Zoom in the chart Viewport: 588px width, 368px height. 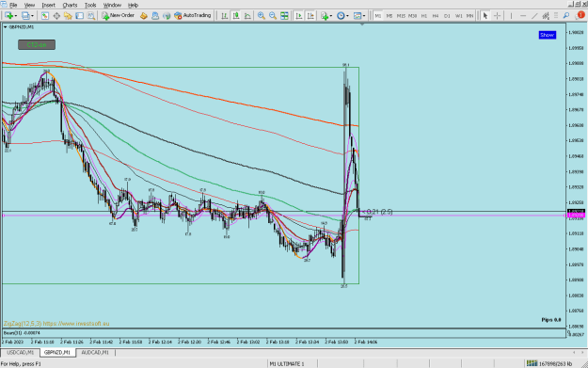click(x=262, y=15)
